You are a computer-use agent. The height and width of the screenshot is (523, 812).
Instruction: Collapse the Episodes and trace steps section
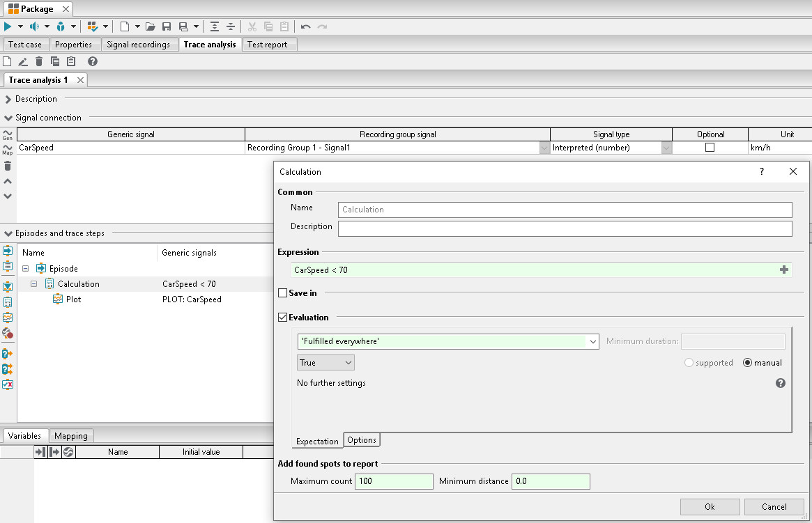[8, 233]
